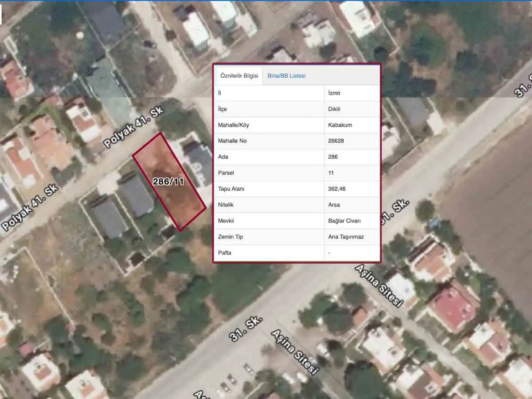Image resolution: width=532 pixels, height=399 pixels.
Task: Click the Tapu Alanı attribute label
Action: coord(231,189)
